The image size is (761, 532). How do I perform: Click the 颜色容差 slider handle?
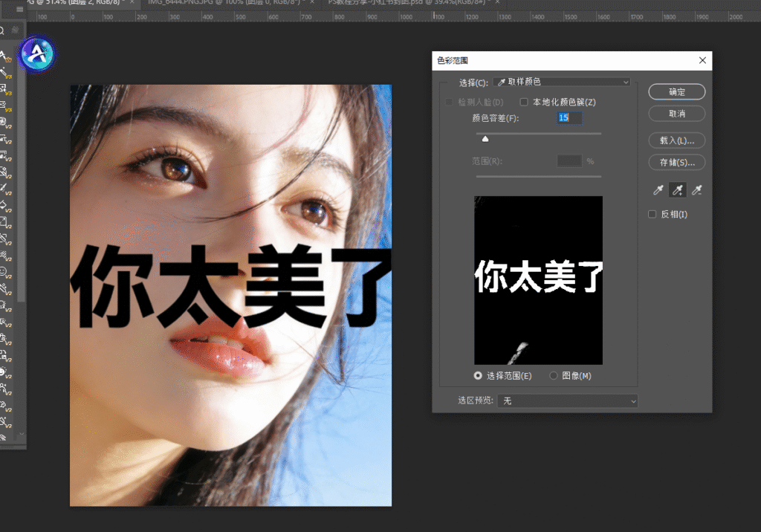485,138
